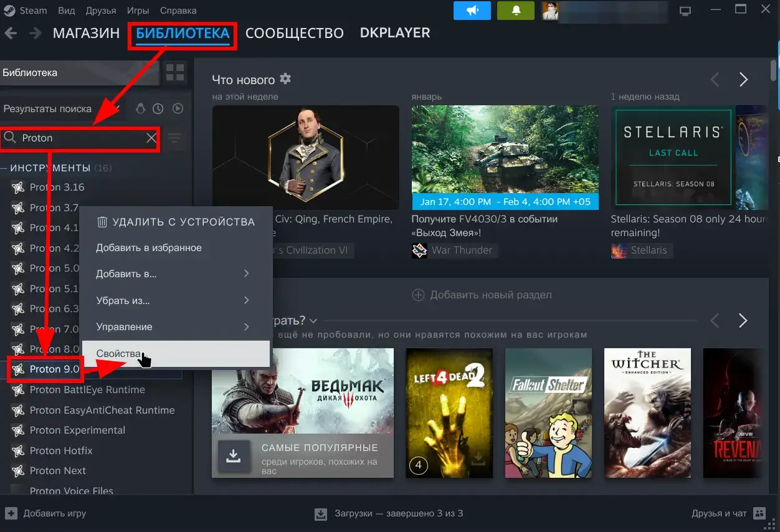Expand the Убрать из… submenu
The image size is (780, 532).
(176, 300)
